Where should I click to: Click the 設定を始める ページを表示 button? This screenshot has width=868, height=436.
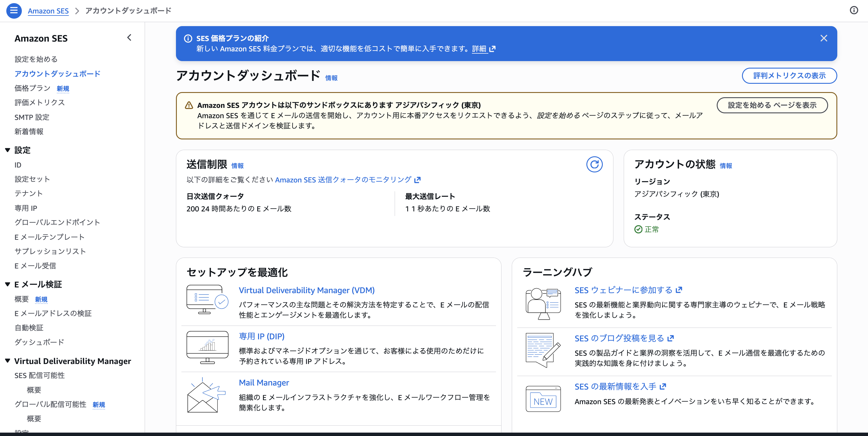point(772,105)
